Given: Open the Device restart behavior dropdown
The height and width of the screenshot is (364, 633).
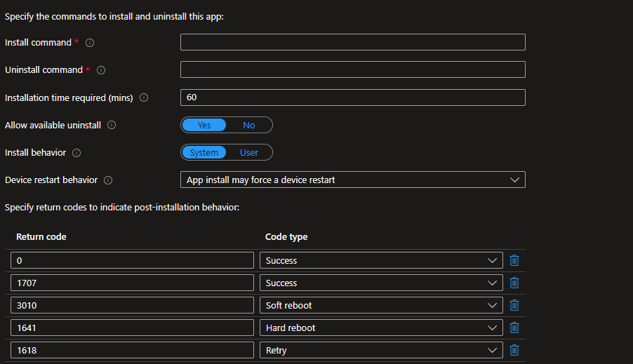Looking at the screenshot, I should click(353, 180).
